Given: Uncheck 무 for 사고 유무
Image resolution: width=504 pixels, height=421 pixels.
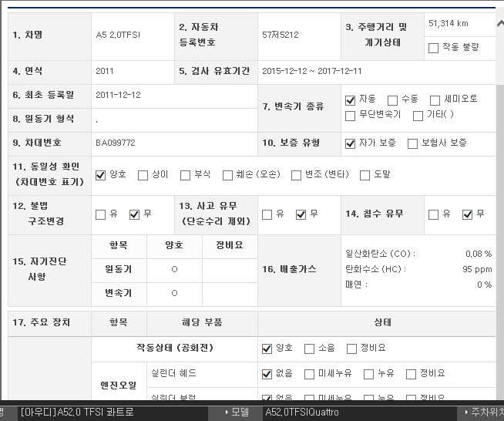Looking at the screenshot, I should pos(301,214).
